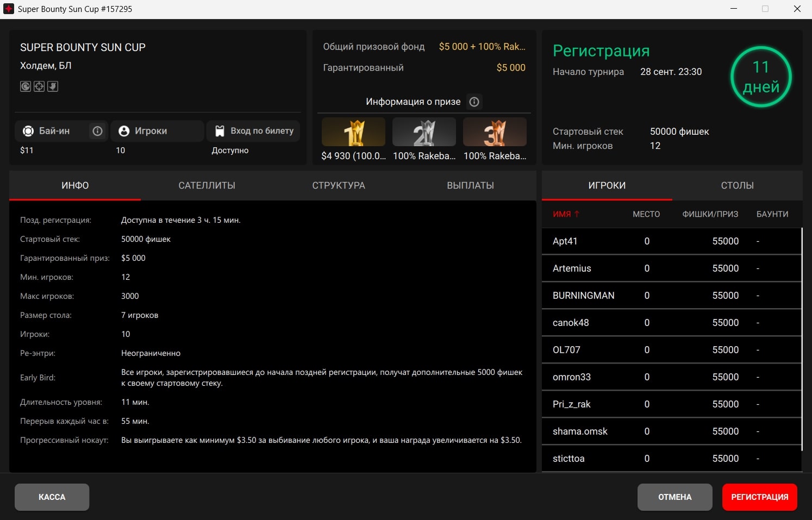Open the Информация о призе info icon
Image resolution: width=812 pixels, height=520 pixels.
[474, 102]
